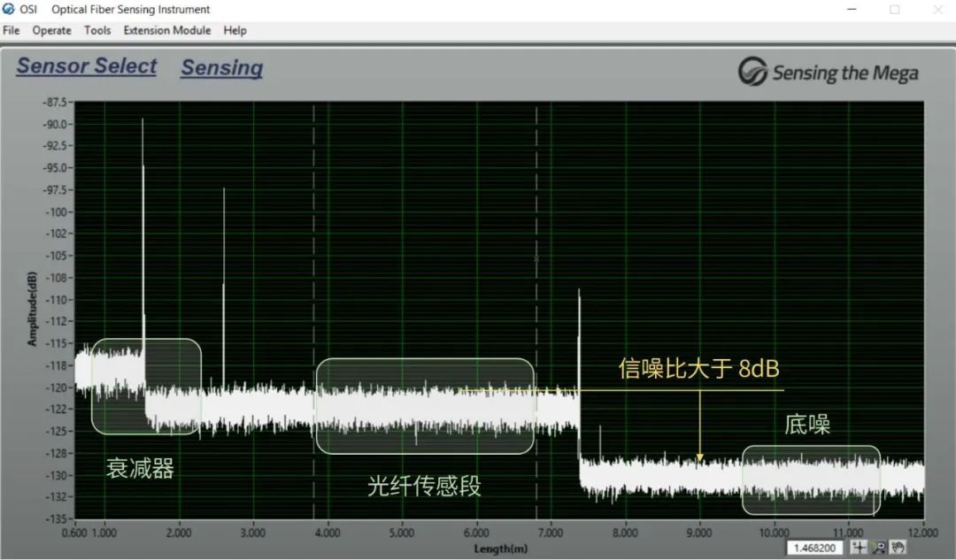956x560 pixels.
Task: Select the crosshair cursor tool
Action: click(x=859, y=548)
